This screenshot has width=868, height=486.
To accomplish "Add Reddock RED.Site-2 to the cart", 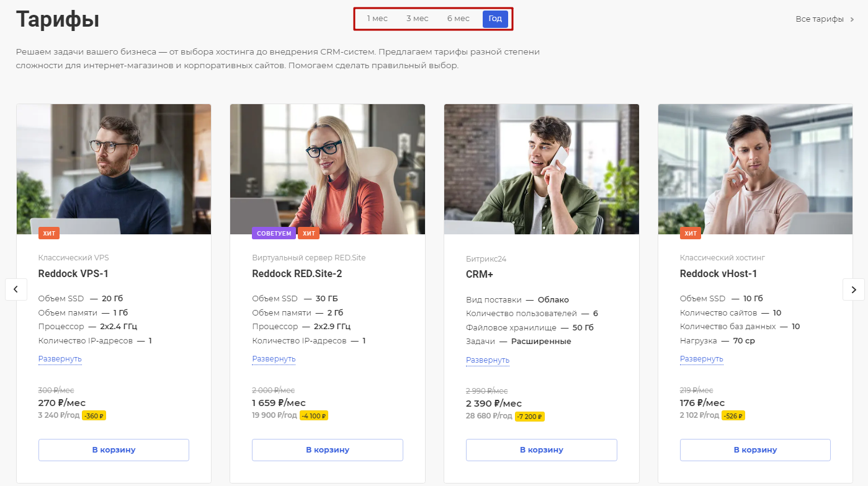I will coord(328,450).
